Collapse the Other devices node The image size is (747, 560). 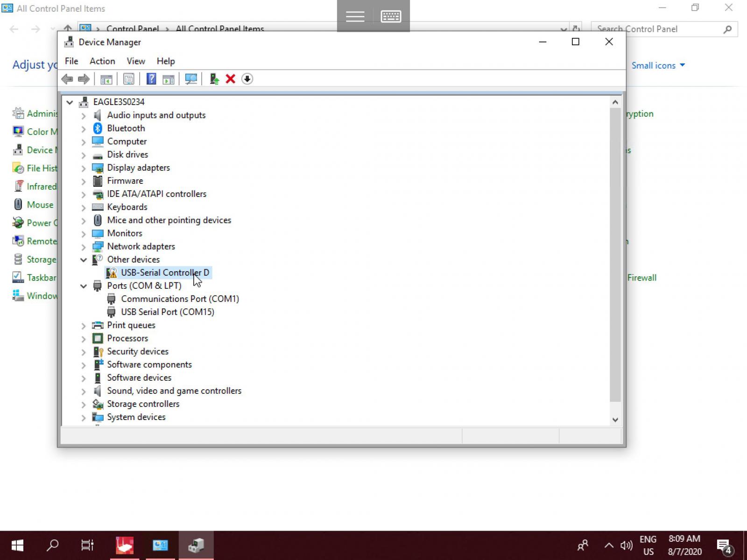coord(84,260)
